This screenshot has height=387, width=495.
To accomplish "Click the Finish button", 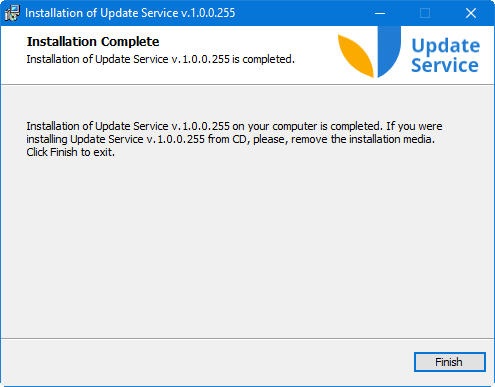I will pos(449,362).
